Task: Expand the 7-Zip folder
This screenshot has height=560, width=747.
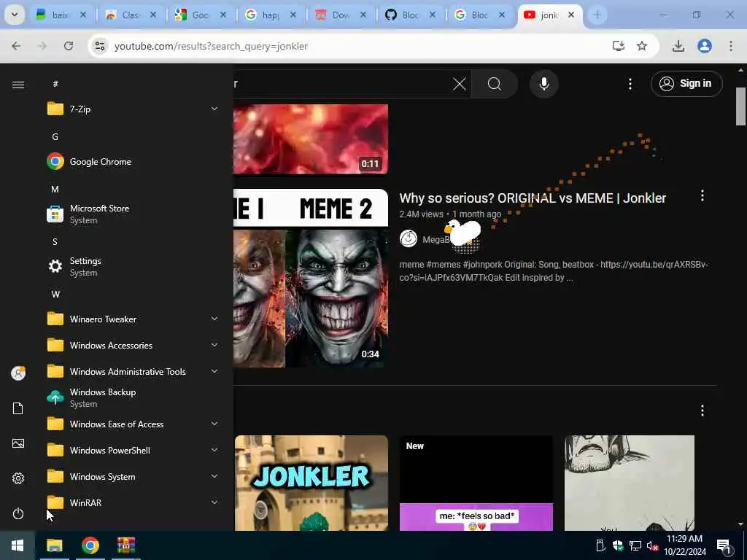Action: (133, 109)
